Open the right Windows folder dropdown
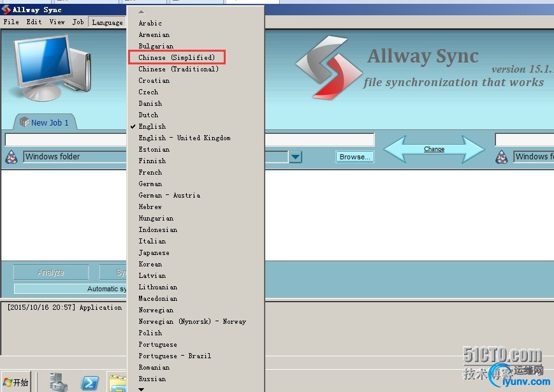Viewport: 554px width, 392px height. (534, 156)
